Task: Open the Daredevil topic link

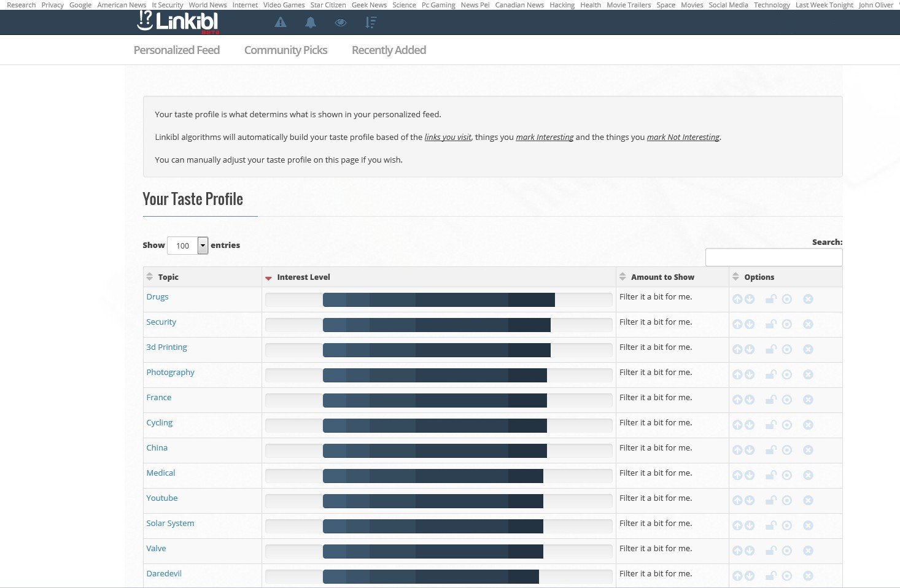Action: pos(164,573)
